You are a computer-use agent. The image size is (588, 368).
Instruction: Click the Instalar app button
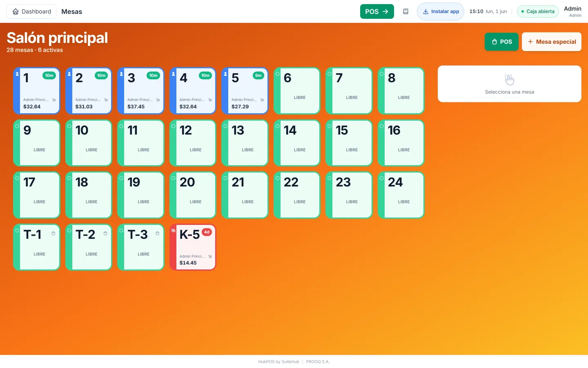pos(441,11)
